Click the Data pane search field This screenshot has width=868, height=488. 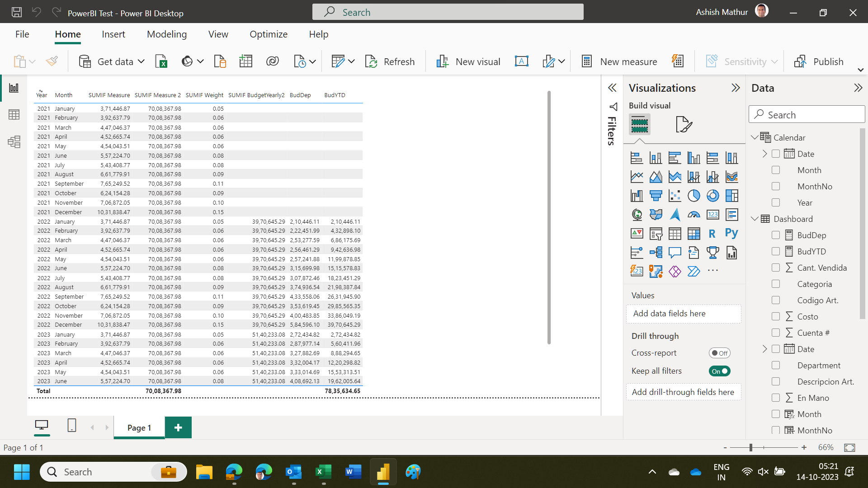(807, 114)
